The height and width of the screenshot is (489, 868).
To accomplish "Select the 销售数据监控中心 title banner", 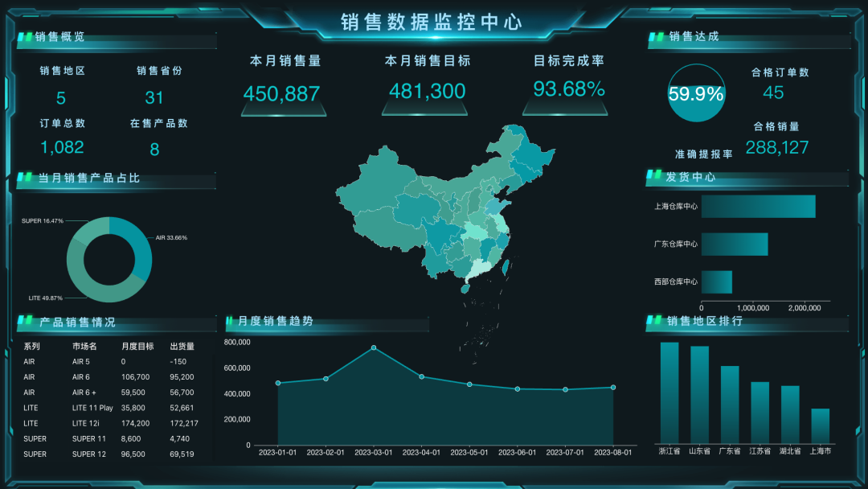I will [x=434, y=22].
